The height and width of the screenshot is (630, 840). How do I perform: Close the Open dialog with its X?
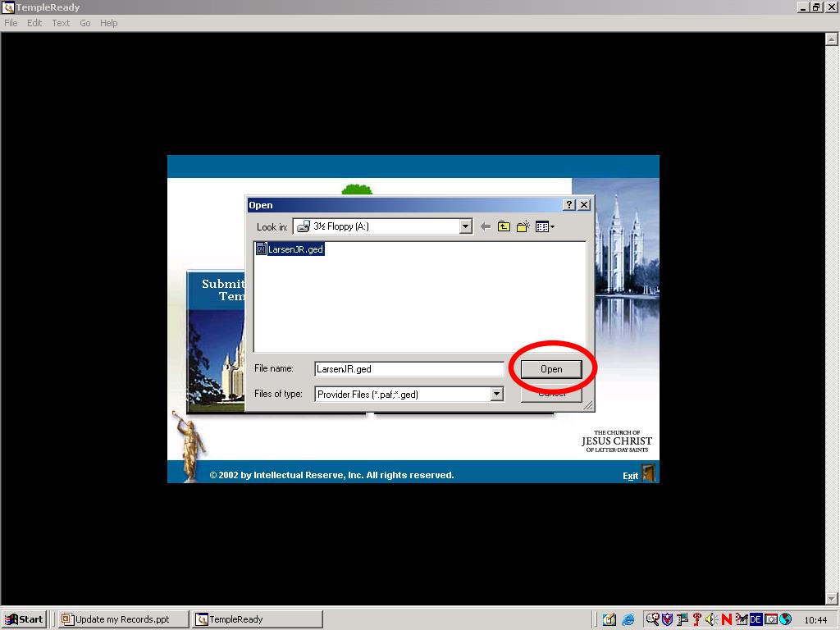[x=584, y=204]
